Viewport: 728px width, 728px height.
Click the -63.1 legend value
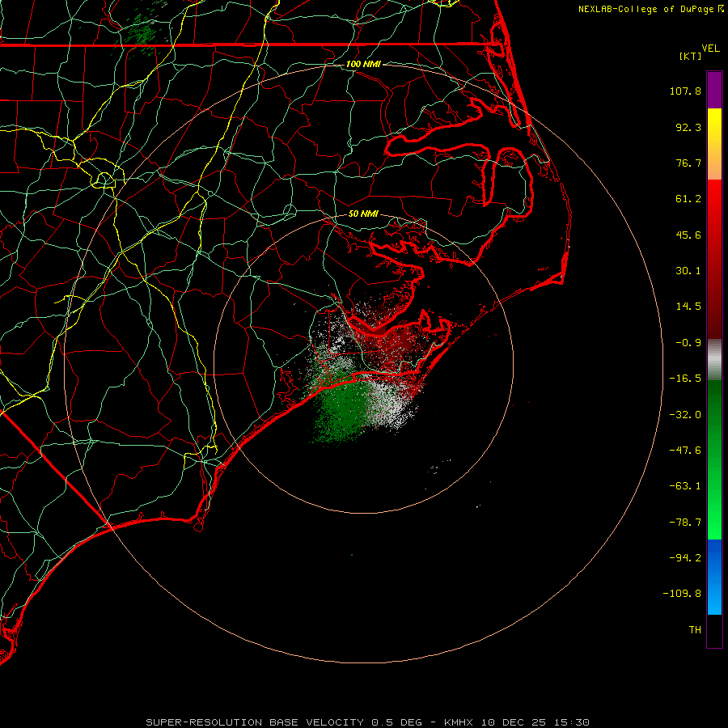tap(685, 486)
